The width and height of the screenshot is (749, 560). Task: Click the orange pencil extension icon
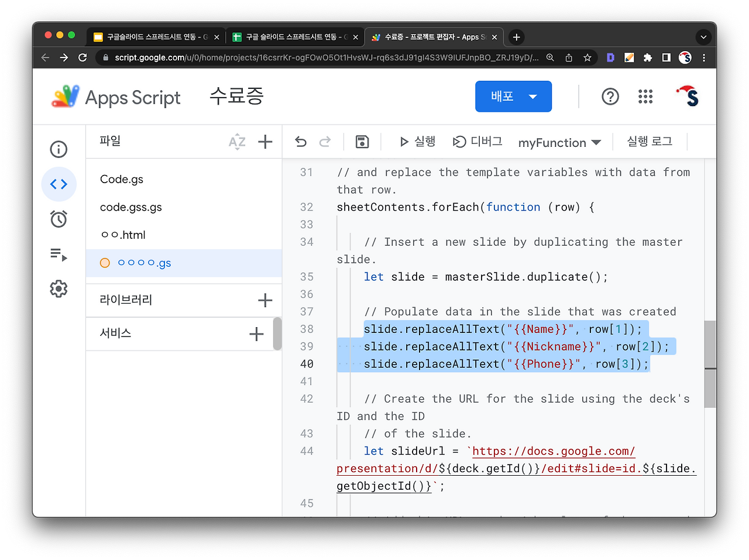[629, 57]
